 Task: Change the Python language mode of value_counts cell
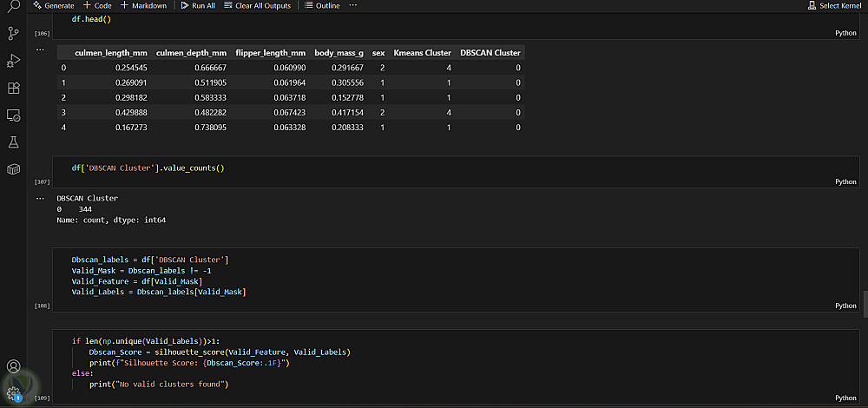tap(845, 181)
